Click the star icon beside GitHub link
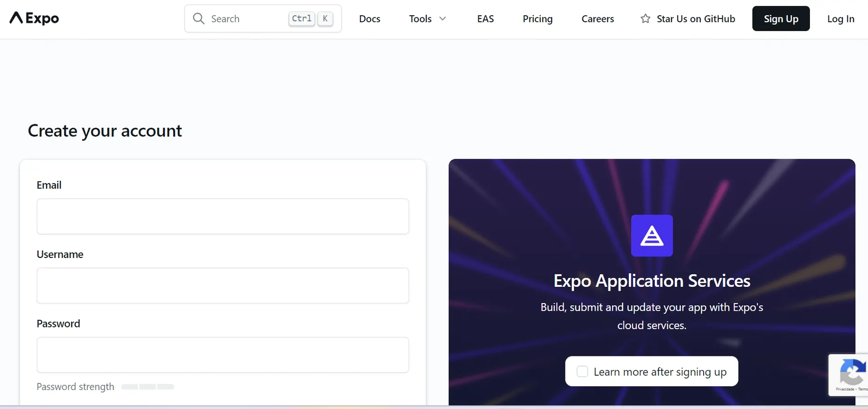This screenshot has width=868, height=409. pyautogui.click(x=645, y=19)
